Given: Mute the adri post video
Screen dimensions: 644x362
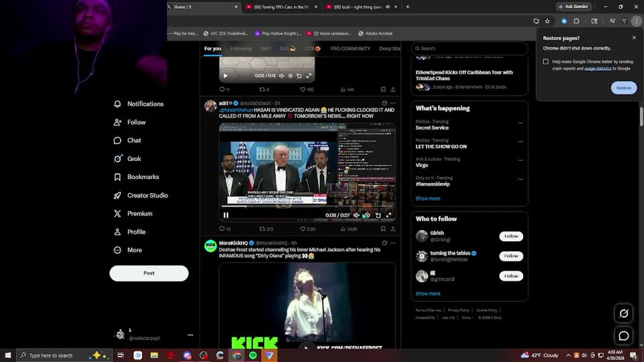Looking at the screenshot, I should click(x=356, y=215).
